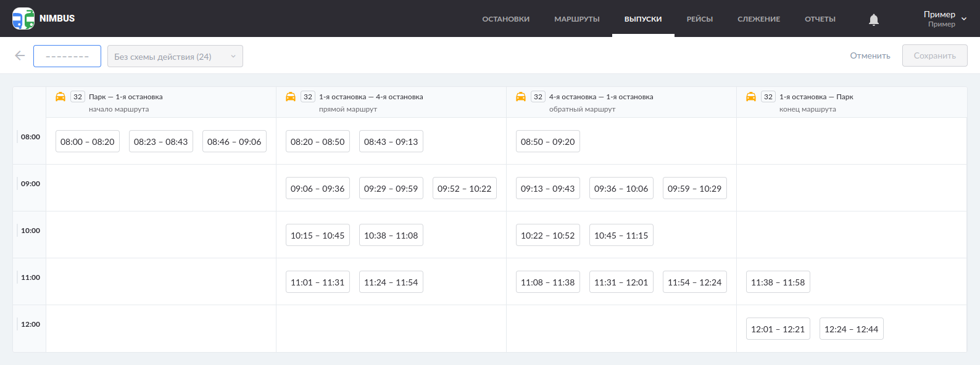Open the notifications bell
The image size is (980, 365).
click(x=874, y=20)
